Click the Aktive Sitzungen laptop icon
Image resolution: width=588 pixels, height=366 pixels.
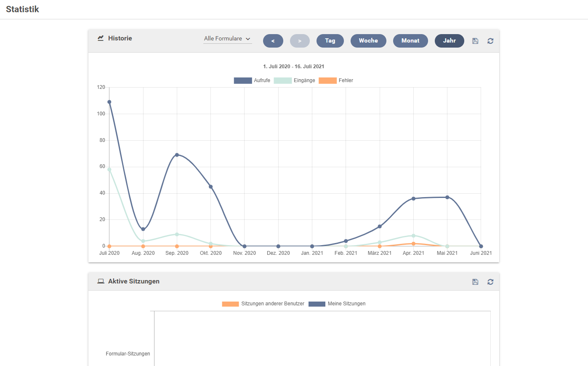101,281
